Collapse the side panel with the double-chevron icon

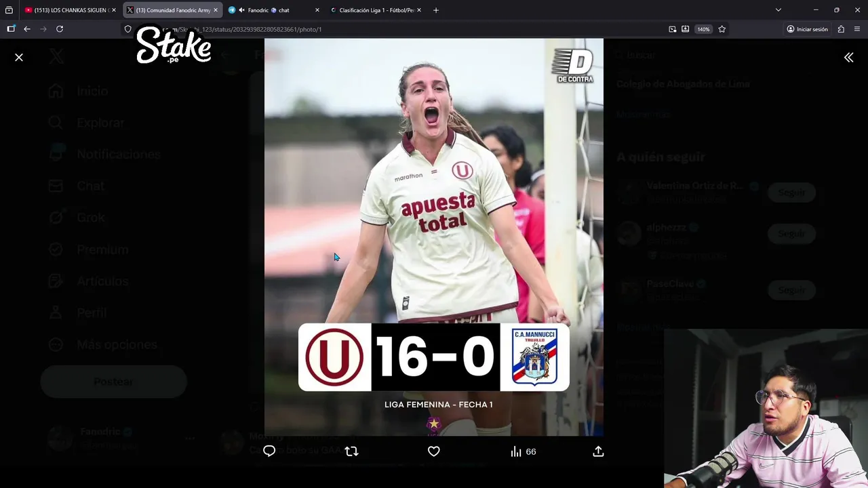click(x=848, y=58)
